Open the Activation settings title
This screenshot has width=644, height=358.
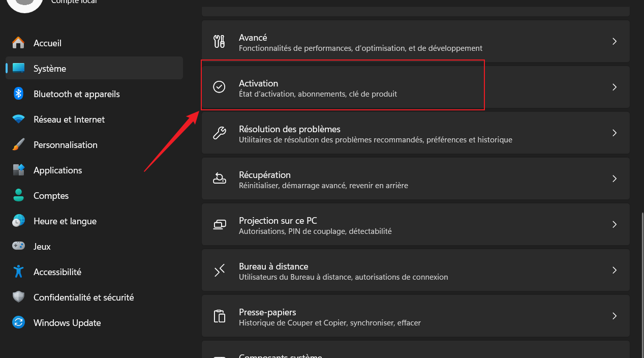pos(259,83)
